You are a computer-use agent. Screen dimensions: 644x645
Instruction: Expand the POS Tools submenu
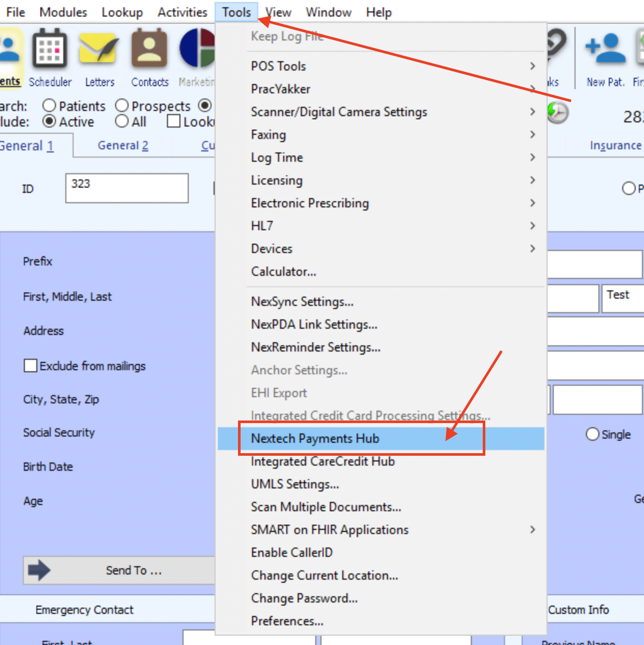pyautogui.click(x=381, y=66)
